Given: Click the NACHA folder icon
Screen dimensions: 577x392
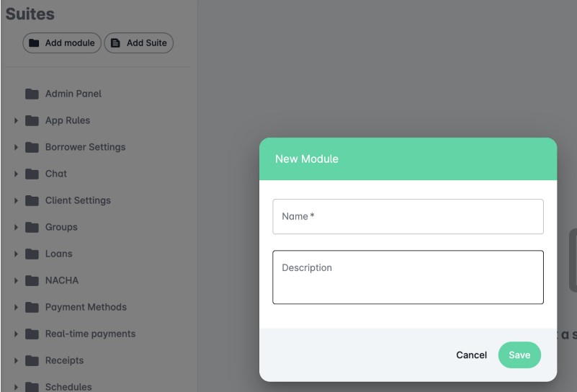Looking at the screenshot, I should point(32,280).
